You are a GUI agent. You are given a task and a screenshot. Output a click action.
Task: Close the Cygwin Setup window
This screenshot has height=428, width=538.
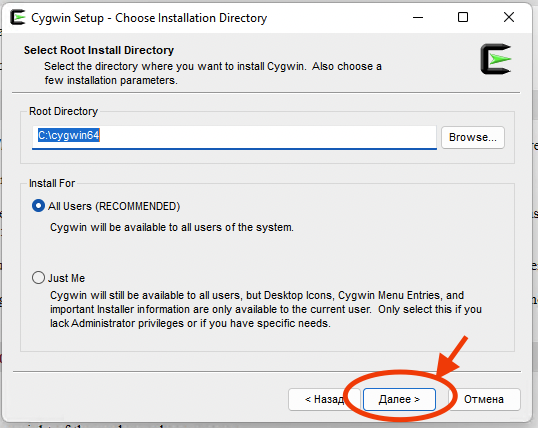[509, 17]
